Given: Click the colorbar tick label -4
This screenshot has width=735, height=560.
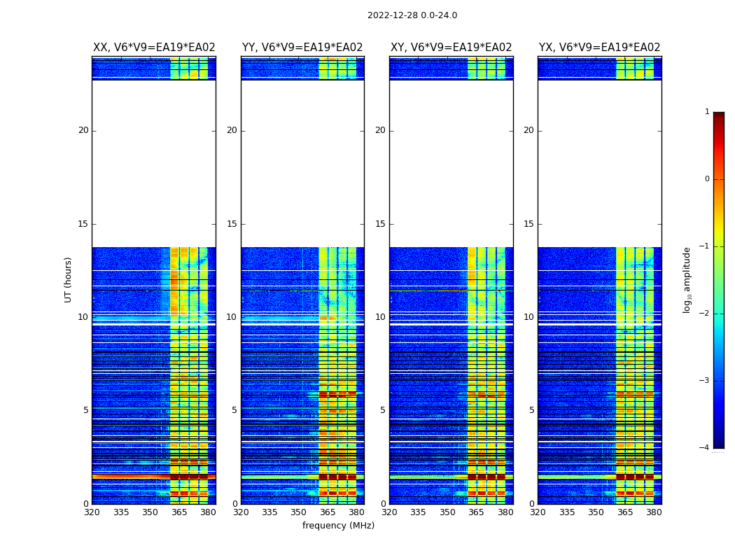Looking at the screenshot, I should [x=704, y=448].
